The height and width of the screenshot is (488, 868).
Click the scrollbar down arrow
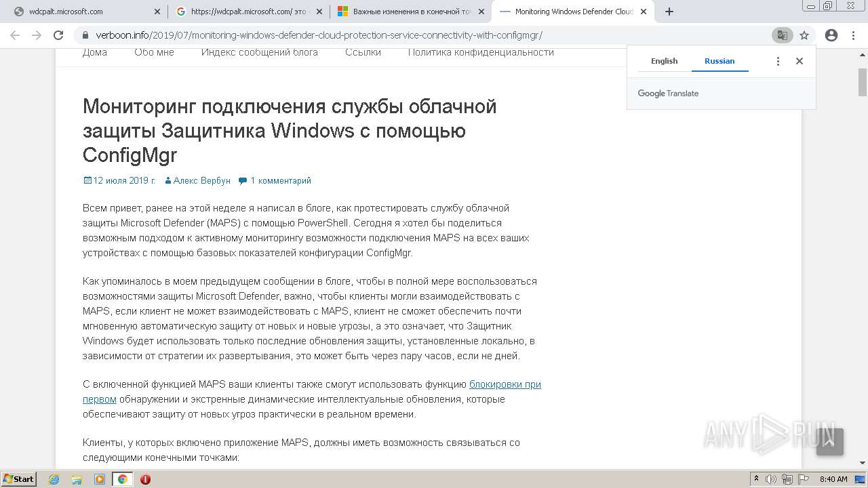[863, 463]
